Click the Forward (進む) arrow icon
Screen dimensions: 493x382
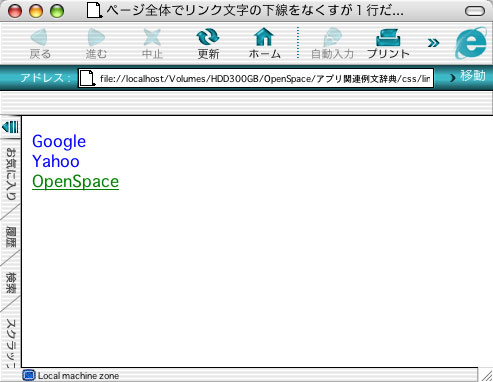point(96,37)
